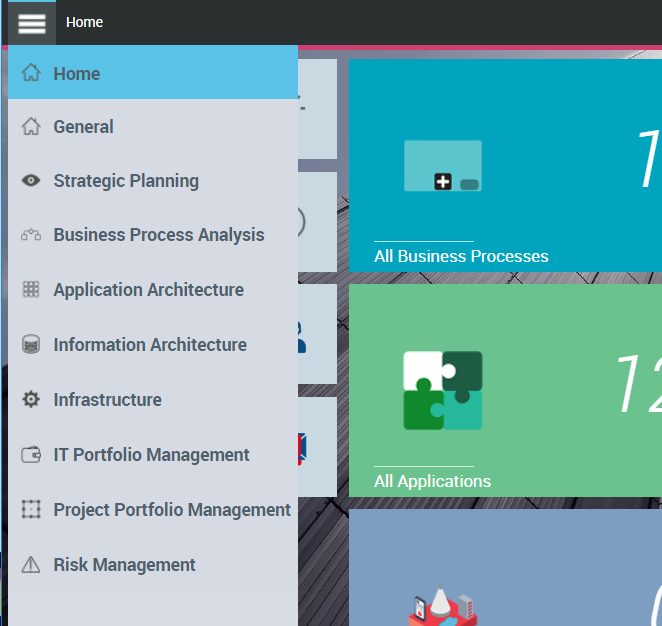Click the business process diagram tile icon
The height and width of the screenshot is (626, 662).
pyautogui.click(x=443, y=166)
